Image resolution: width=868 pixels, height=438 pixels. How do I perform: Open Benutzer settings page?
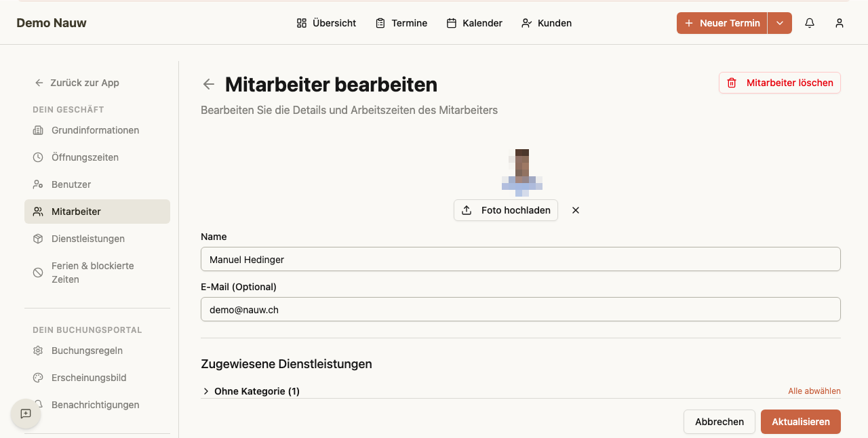pos(97,184)
